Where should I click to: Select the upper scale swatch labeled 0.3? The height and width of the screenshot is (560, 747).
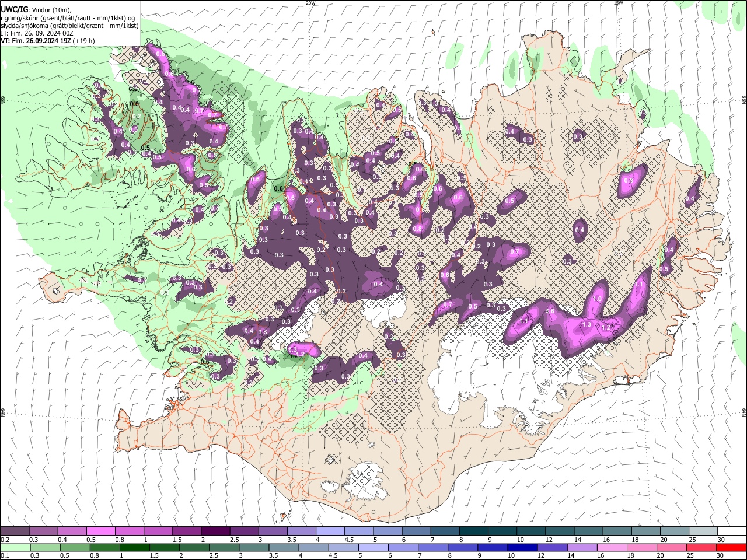tap(43, 531)
